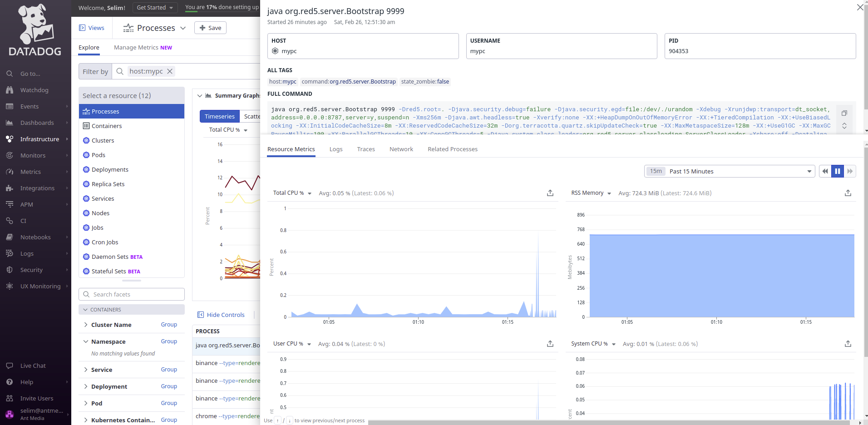Open Events sidebar icon
868x425 pixels.
(x=10, y=106)
